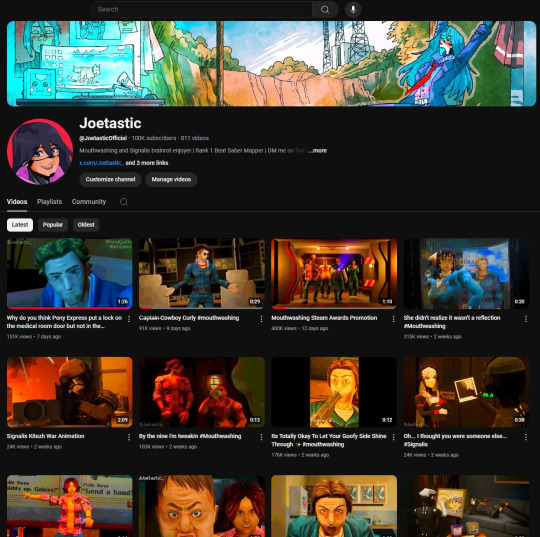Open options for Captain Cowboy Curly video

261,319
